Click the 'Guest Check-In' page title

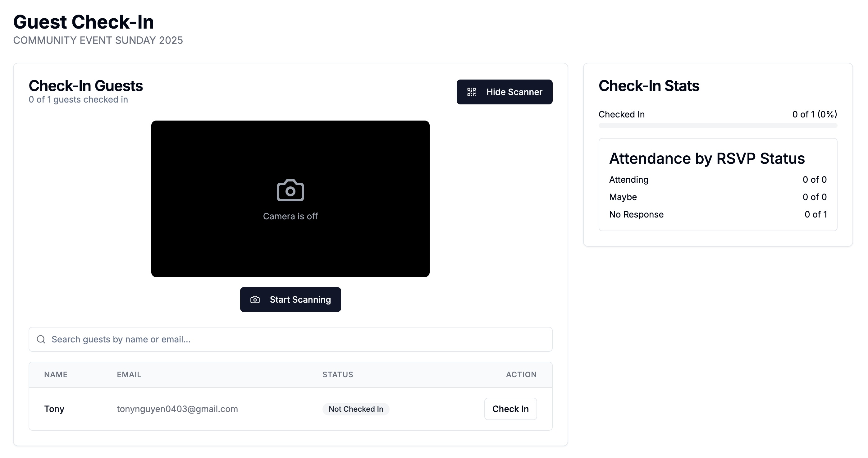84,22
